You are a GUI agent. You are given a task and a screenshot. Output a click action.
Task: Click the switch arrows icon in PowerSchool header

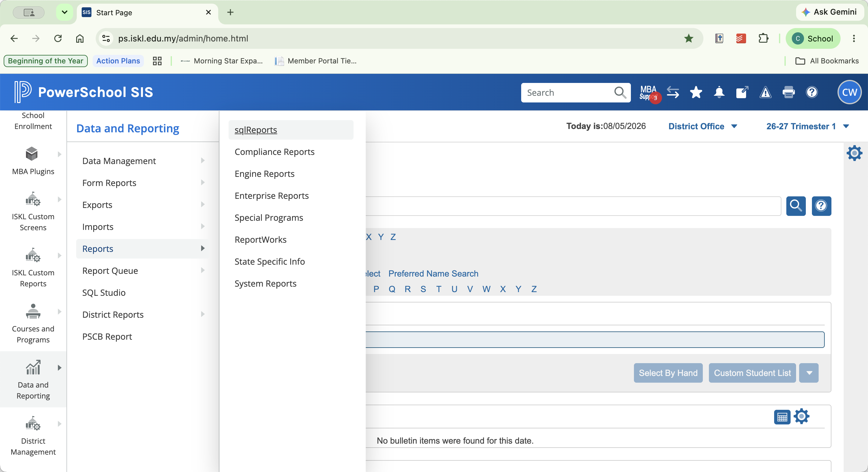(673, 92)
